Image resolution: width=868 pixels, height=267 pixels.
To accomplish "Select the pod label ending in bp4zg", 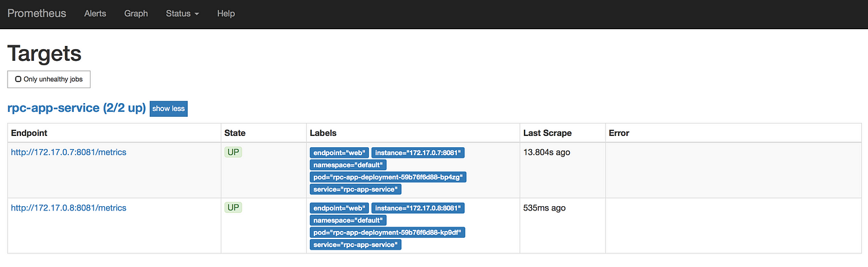I will 388,177.
